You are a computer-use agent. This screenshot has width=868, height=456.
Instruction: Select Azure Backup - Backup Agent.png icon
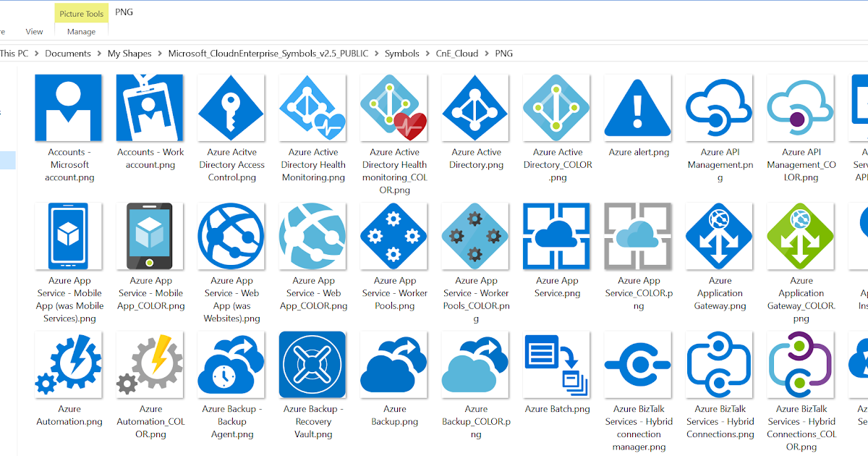tap(231, 365)
